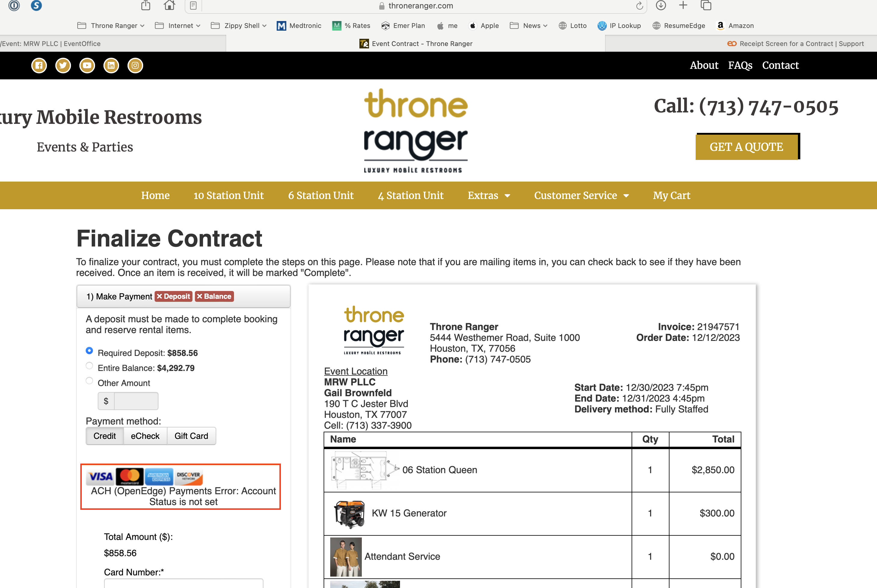
Task: Click the Safari share icon
Action: (146, 6)
